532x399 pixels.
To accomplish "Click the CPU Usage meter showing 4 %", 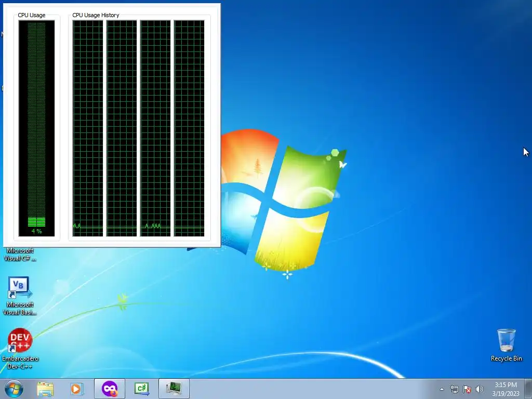I will (x=37, y=128).
